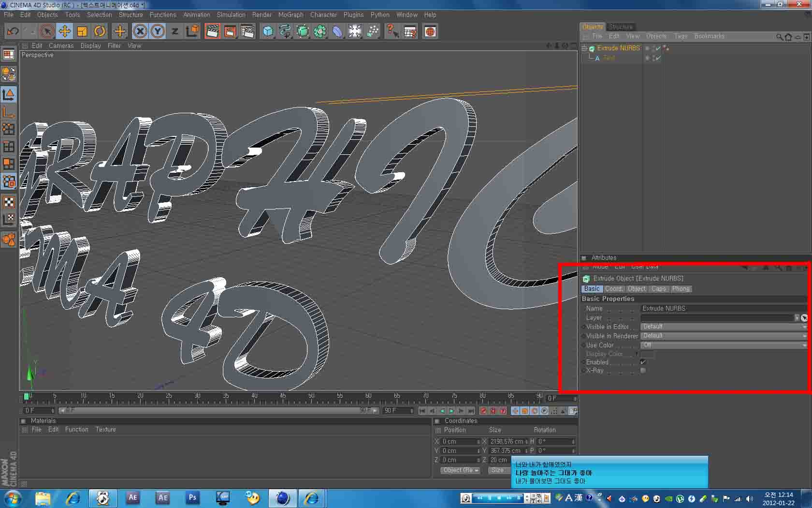Click the Object Manager search icon
The width and height of the screenshot is (812, 508).
coord(780,37)
